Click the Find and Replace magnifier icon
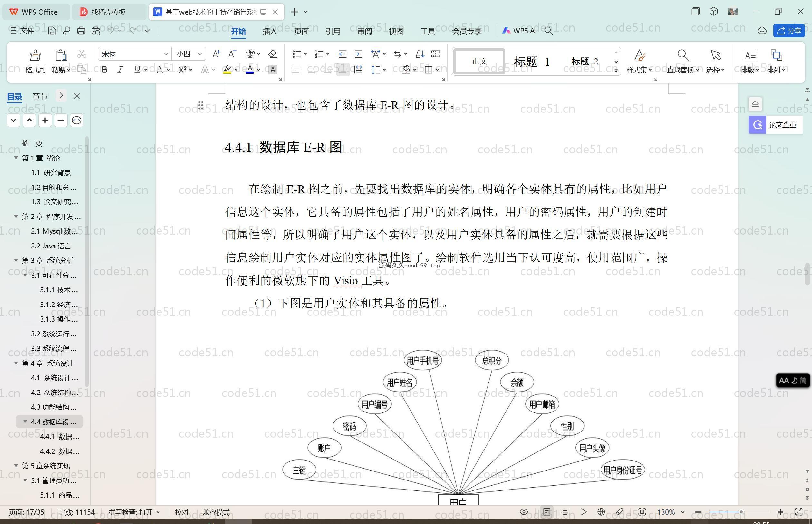 683,55
